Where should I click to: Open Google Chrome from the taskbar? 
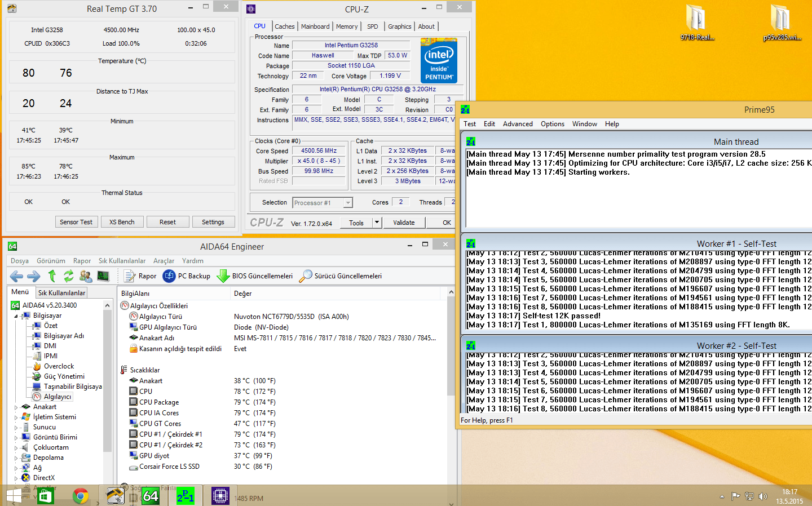pyautogui.click(x=81, y=496)
